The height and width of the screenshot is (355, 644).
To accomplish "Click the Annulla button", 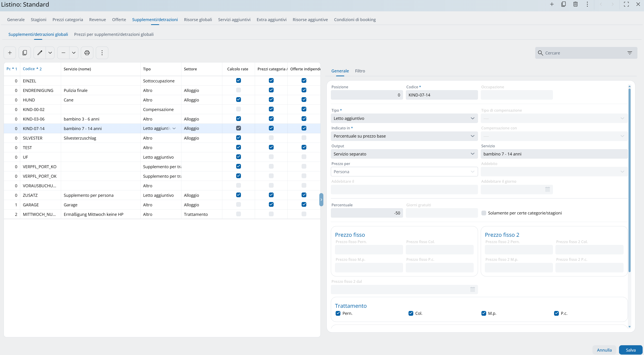I will [x=604, y=350].
